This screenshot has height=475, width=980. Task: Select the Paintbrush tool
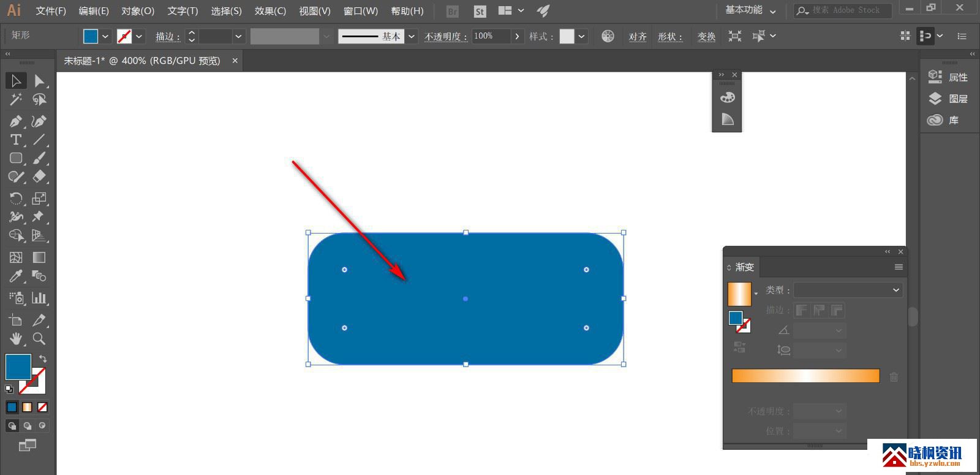[x=39, y=158]
